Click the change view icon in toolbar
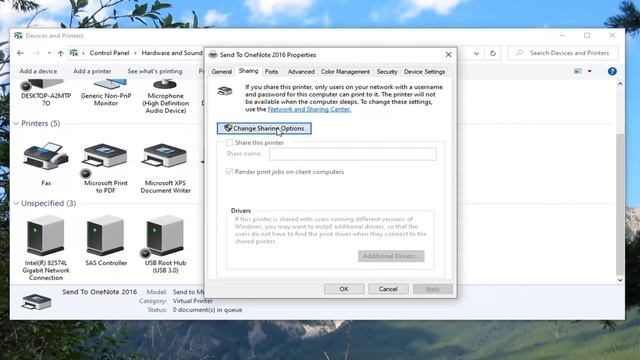Image resolution: width=640 pixels, height=360 pixels. (x=578, y=71)
